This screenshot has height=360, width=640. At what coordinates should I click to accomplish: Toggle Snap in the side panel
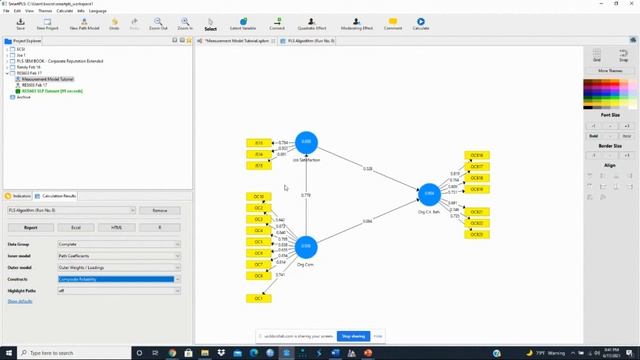point(623,55)
